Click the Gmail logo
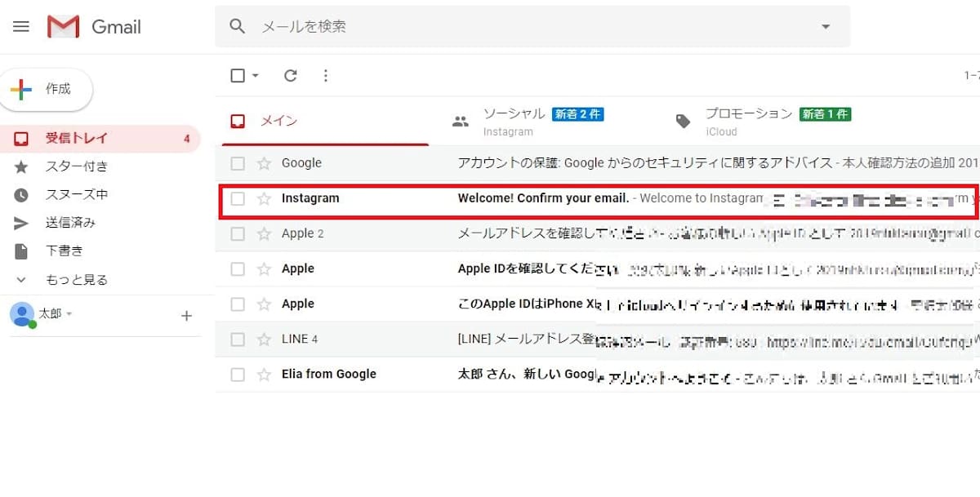The image size is (980, 497). pyautogui.click(x=94, y=27)
